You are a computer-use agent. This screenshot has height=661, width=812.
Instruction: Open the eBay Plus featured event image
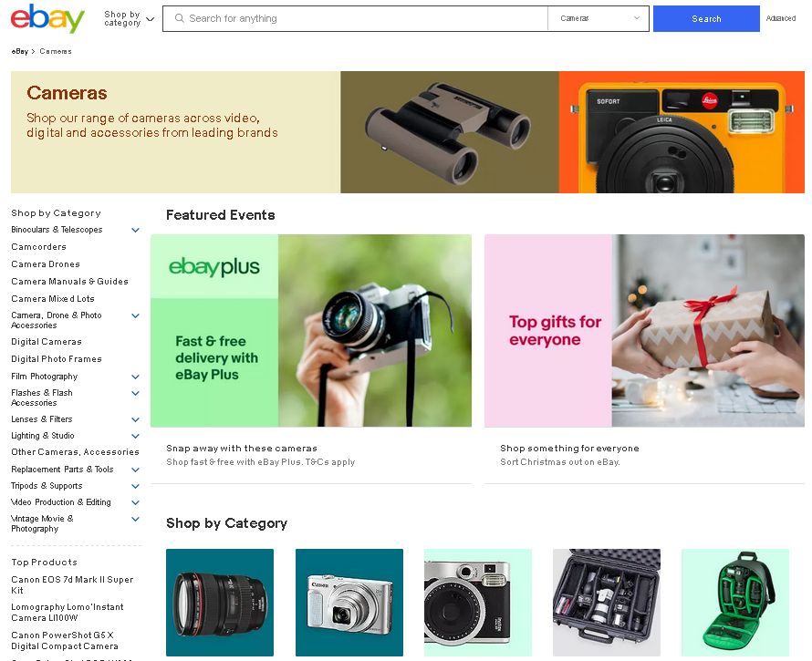(311, 331)
